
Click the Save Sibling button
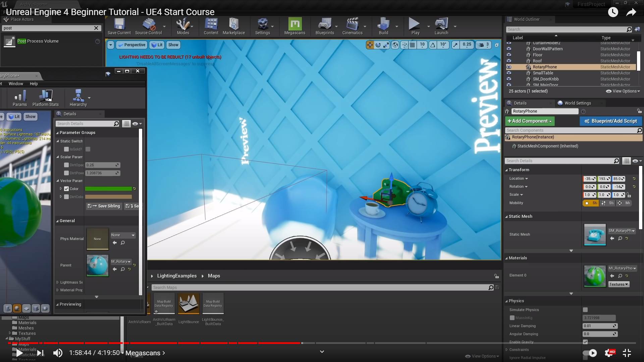click(x=104, y=206)
